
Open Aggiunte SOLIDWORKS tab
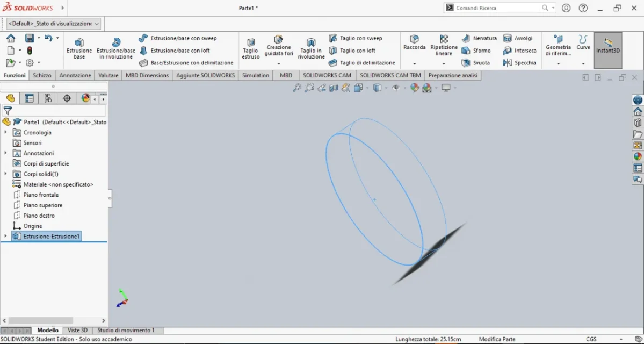point(205,76)
